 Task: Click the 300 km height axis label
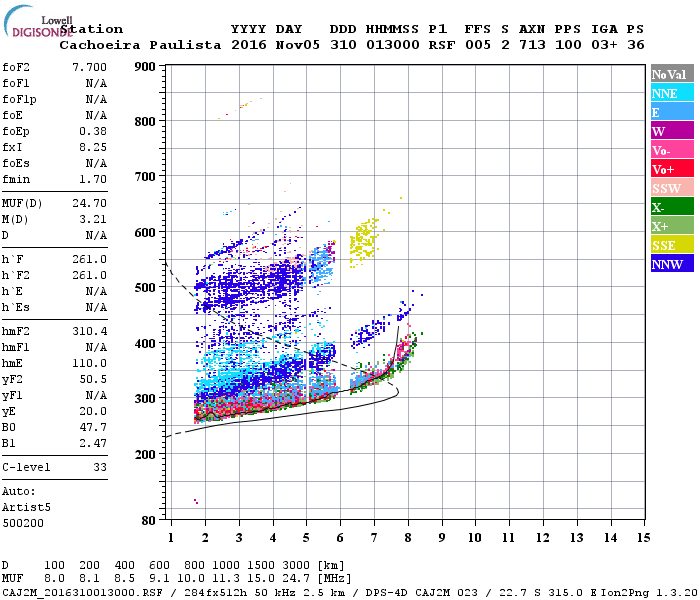145,398
